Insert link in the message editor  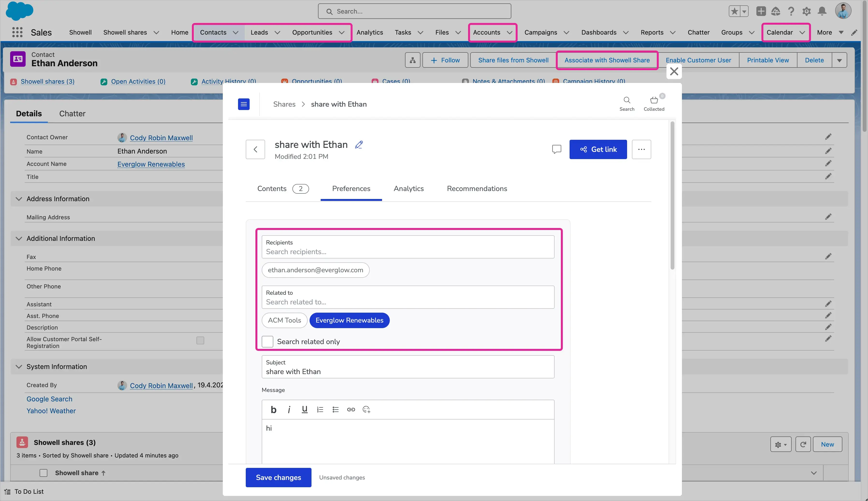(x=351, y=409)
